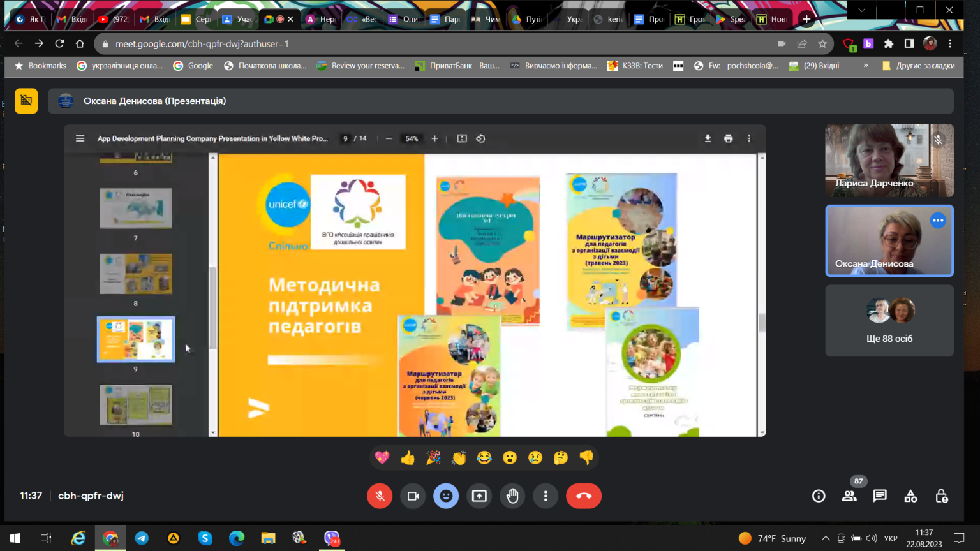Toggle the PDF sidebar hamburger menu
The height and width of the screenshot is (551, 980).
tap(80, 138)
